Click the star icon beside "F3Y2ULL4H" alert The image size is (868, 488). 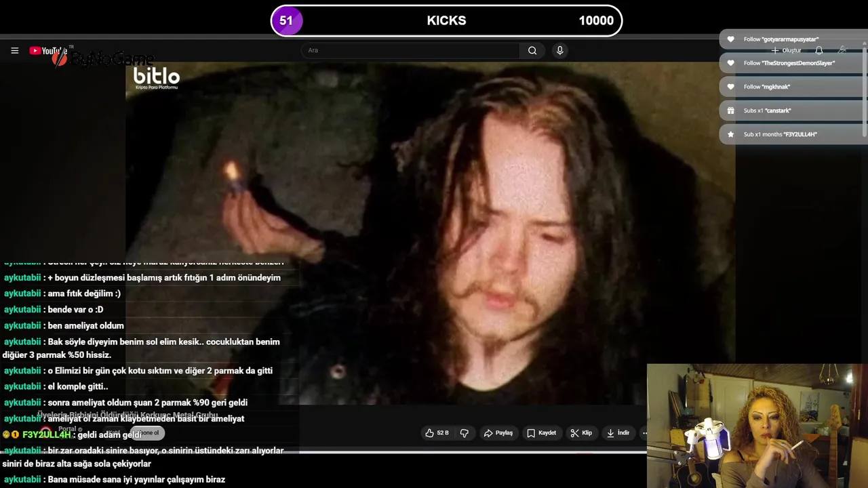pyautogui.click(x=730, y=134)
